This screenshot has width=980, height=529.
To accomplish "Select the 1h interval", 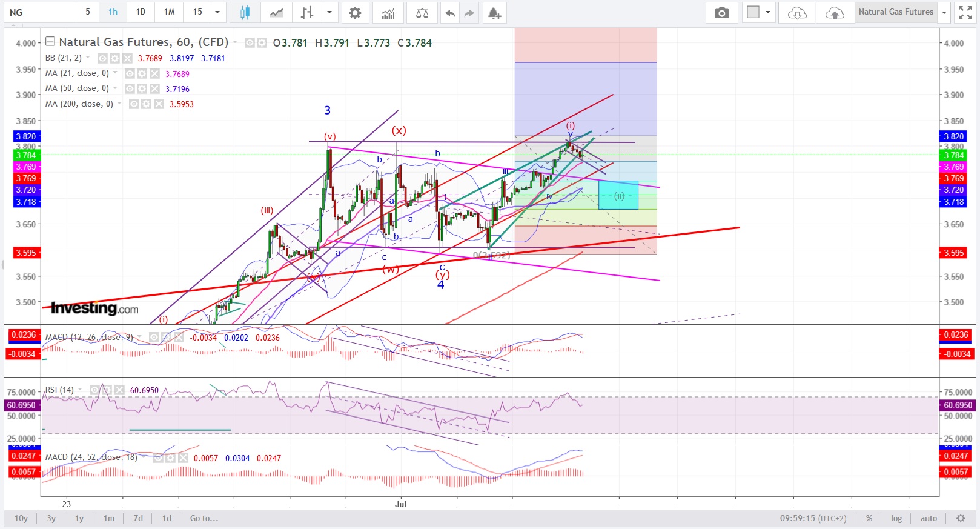I will pyautogui.click(x=113, y=12).
